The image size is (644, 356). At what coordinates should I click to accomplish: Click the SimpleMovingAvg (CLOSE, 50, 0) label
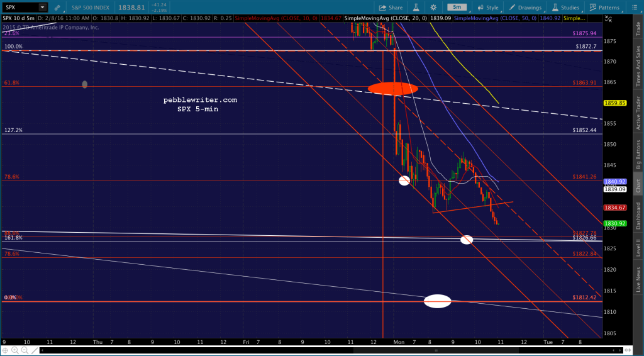pyautogui.click(x=496, y=18)
